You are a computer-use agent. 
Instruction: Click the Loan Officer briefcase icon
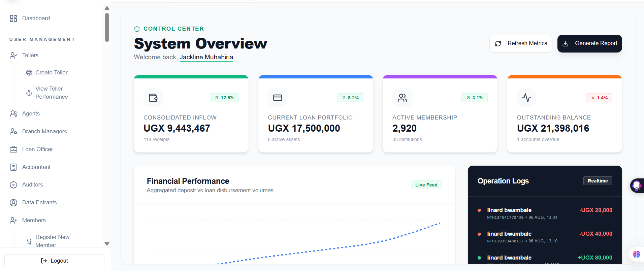tap(13, 149)
